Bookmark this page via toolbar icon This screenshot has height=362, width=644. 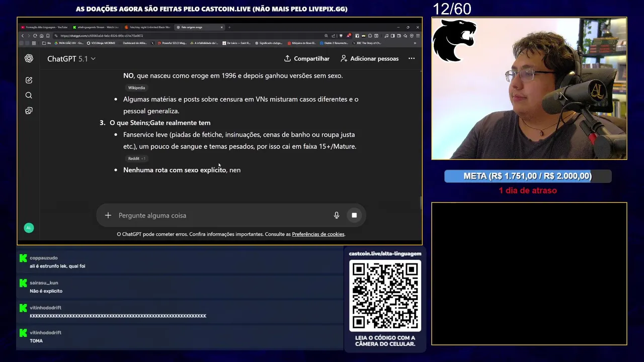tap(48, 36)
